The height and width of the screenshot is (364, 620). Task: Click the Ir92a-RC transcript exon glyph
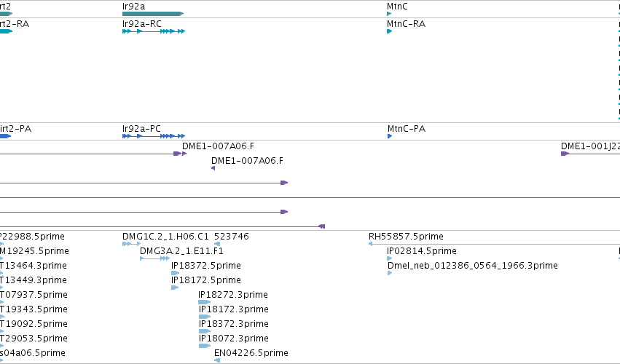coord(154,31)
